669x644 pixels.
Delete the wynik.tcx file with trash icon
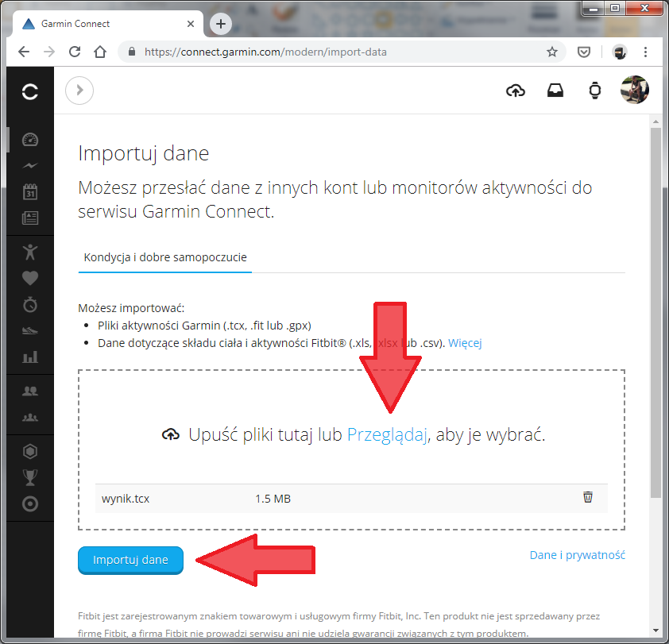(588, 497)
